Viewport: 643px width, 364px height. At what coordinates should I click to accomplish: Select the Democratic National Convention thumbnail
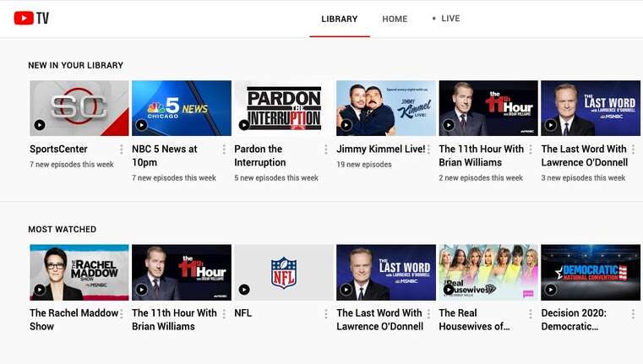[591, 273]
